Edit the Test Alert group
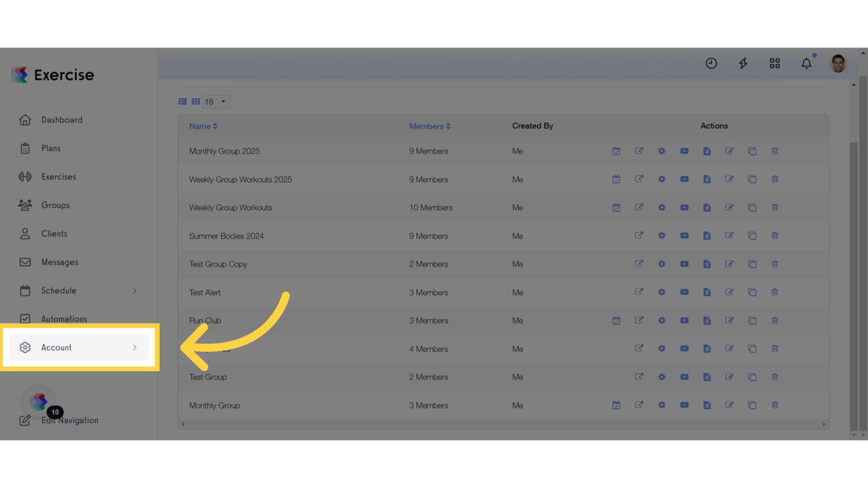Screen dimensions: 868x488 [729, 292]
